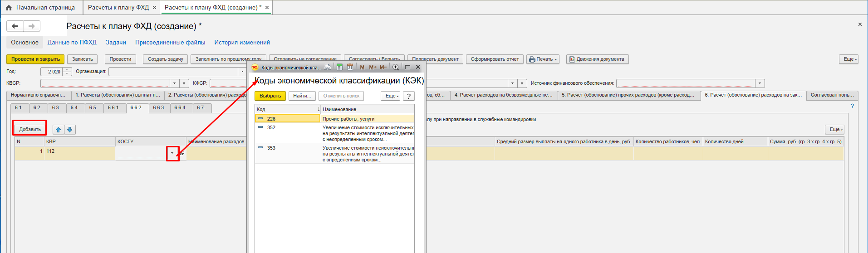Open the Еще menu in the main toolbar
This screenshot has width=868, height=253.
point(848,59)
